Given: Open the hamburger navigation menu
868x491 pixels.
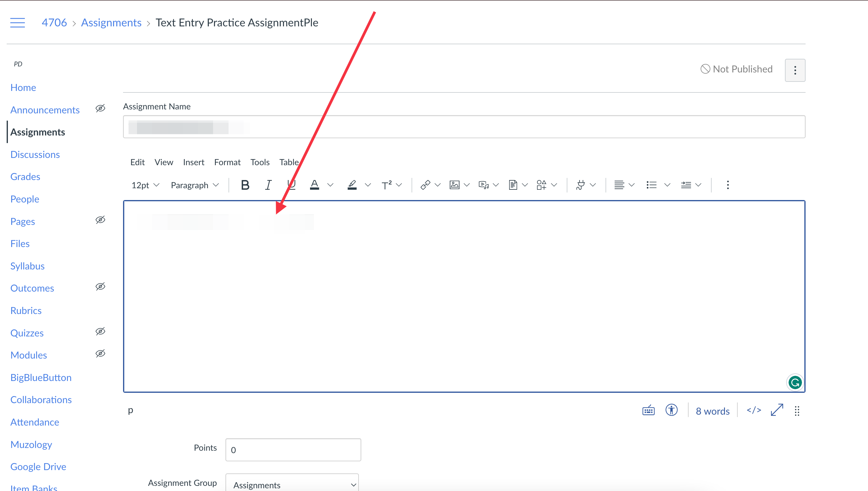Looking at the screenshot, I should click(x=18, y=23).
